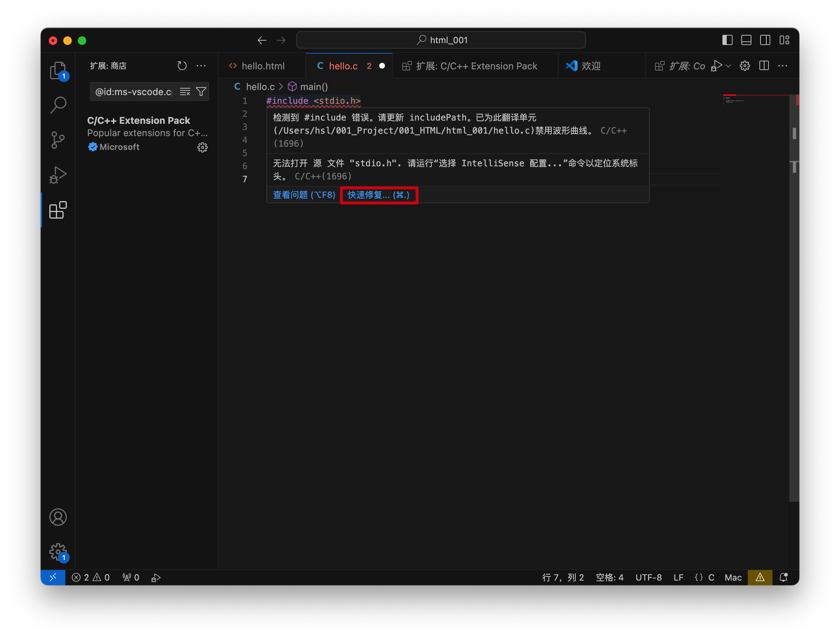
Task: Clear extensions search results
Action: [185, 91]
